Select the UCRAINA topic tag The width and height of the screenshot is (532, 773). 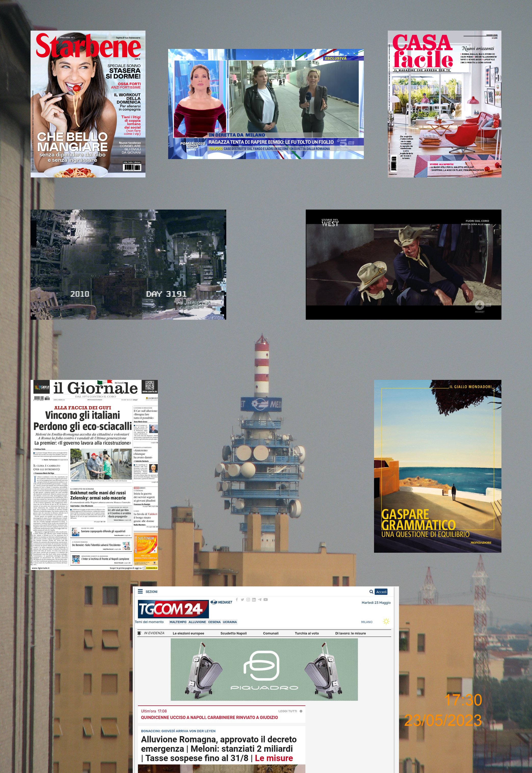230,622
